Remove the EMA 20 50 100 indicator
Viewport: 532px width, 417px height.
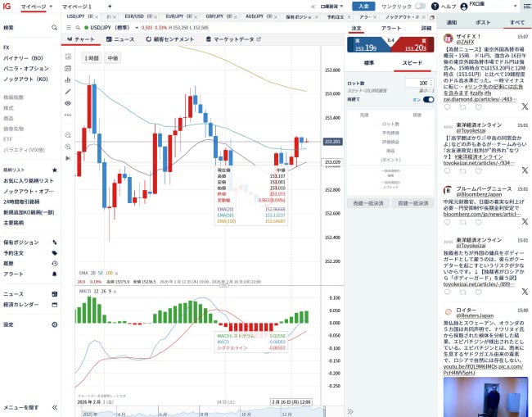pyautogui.click(x=117, y=273)
